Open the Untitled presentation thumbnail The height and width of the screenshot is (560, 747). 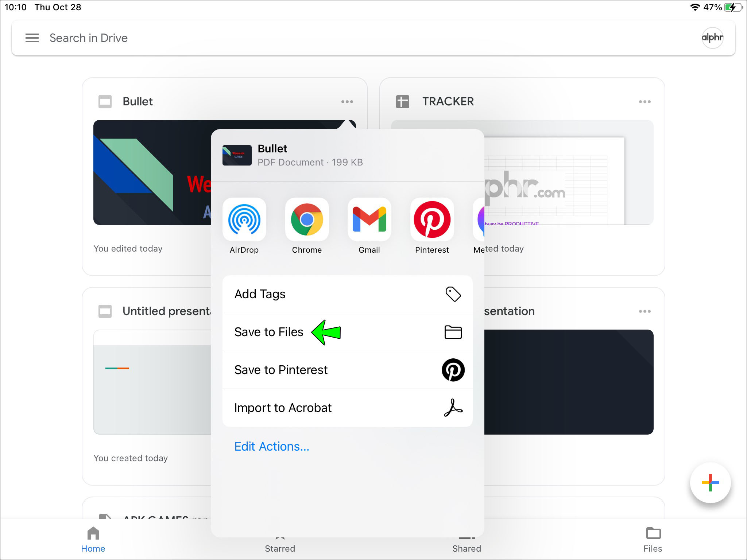[152, 382]
